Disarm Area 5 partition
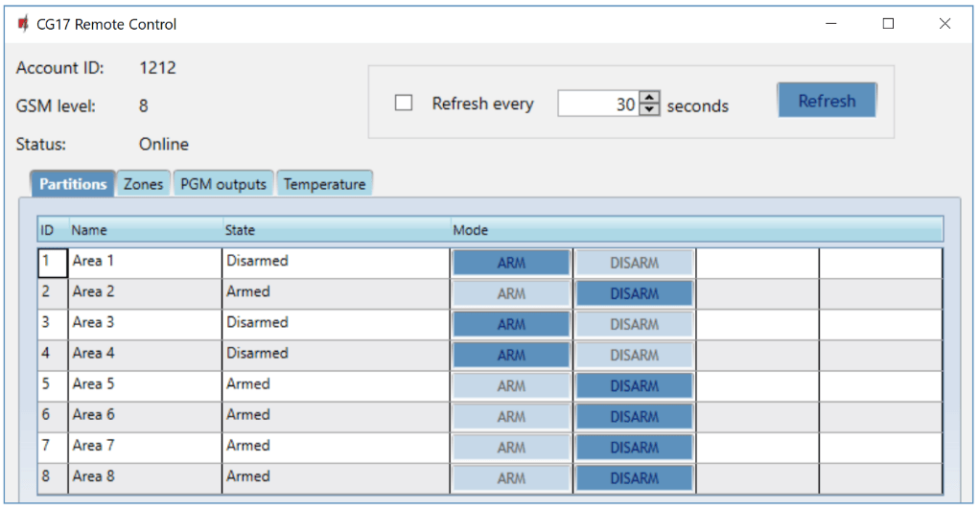The width and height of the screenshot is (980, 510). pyautogui.click(x=634, y=386)
